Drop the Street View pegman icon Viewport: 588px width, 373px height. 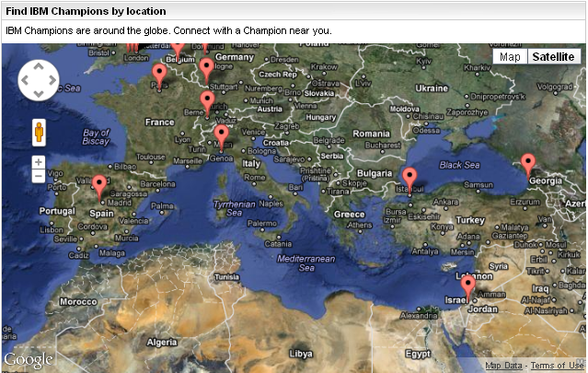coord(39,132)
